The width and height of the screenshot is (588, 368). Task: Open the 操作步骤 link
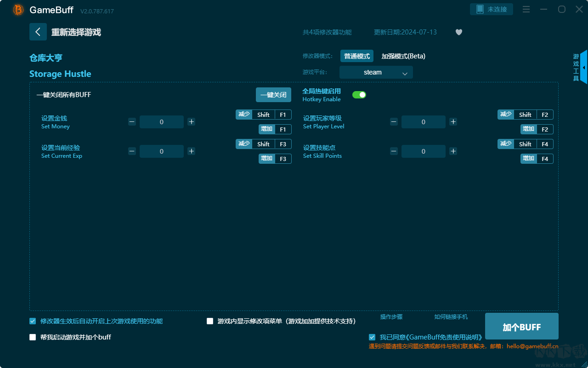coord(391,317)
